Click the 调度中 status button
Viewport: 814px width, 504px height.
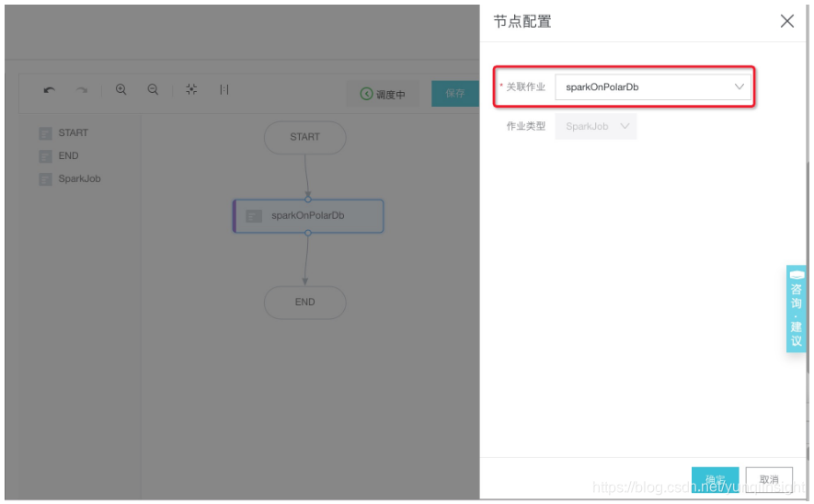[x=383, y=94]
